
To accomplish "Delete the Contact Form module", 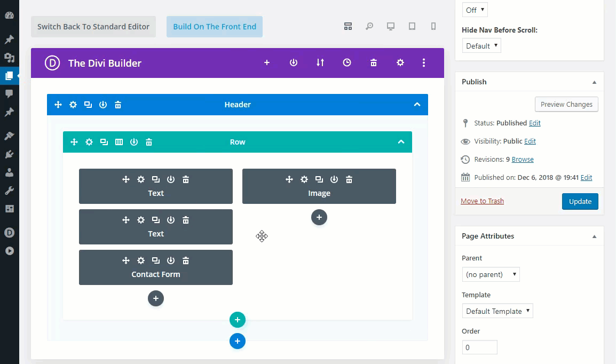I will point(186,260).
